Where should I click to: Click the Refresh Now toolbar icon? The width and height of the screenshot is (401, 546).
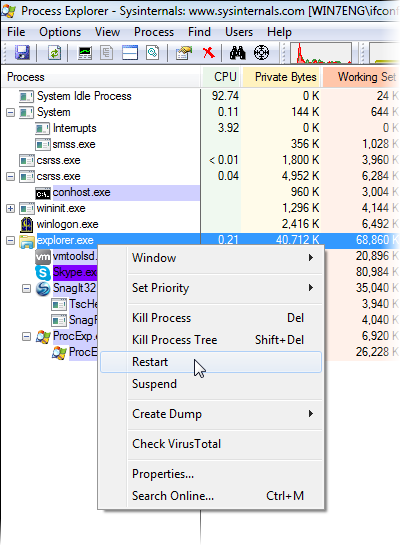pyautogui.click(x=54, y=53)
